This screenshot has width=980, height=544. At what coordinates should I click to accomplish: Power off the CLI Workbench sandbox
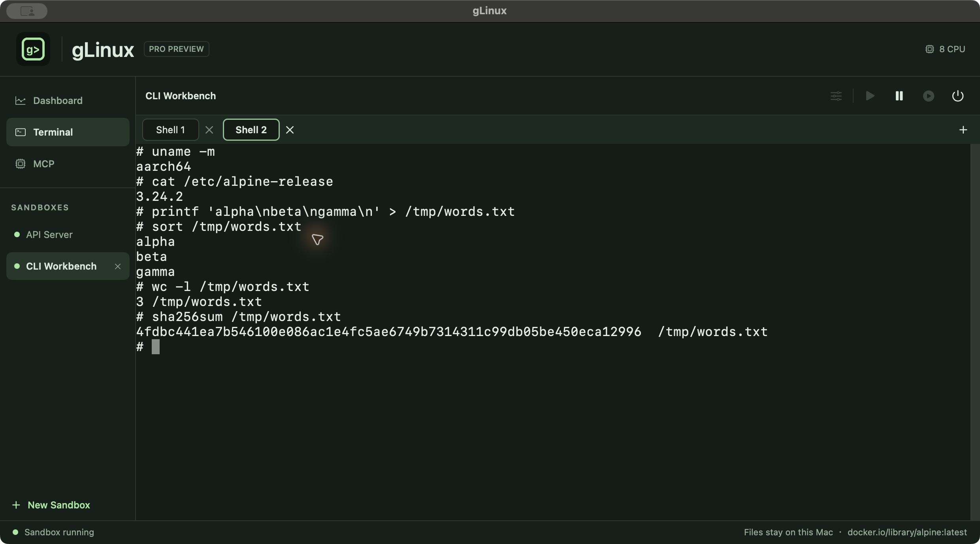click(x=958, y=96)
